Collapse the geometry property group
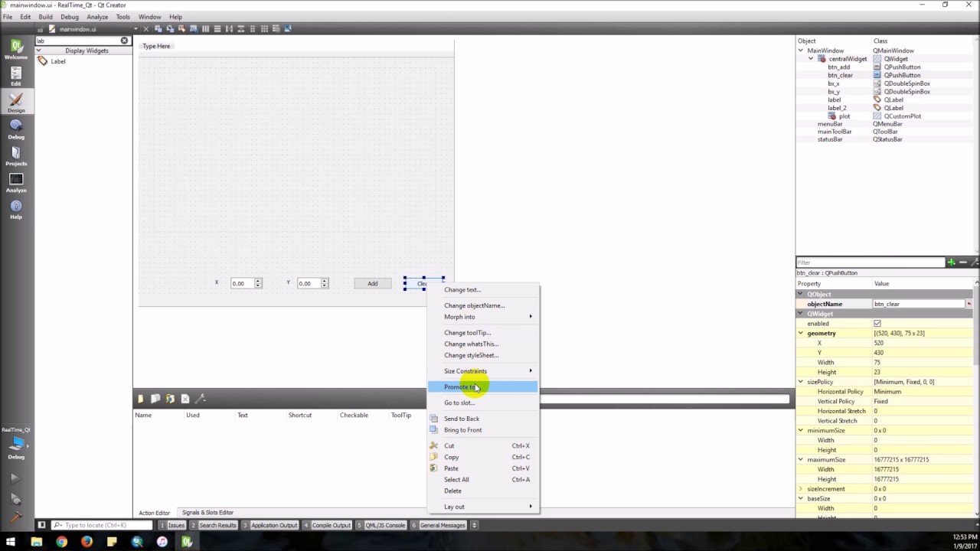 pyautogui.click(x=801, y=334)
